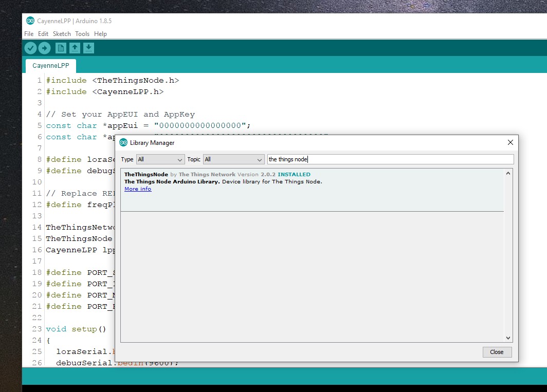The height and width of the screenshot is (392, 547).
Task: Open the Edit menu
Action: point(43,34)
